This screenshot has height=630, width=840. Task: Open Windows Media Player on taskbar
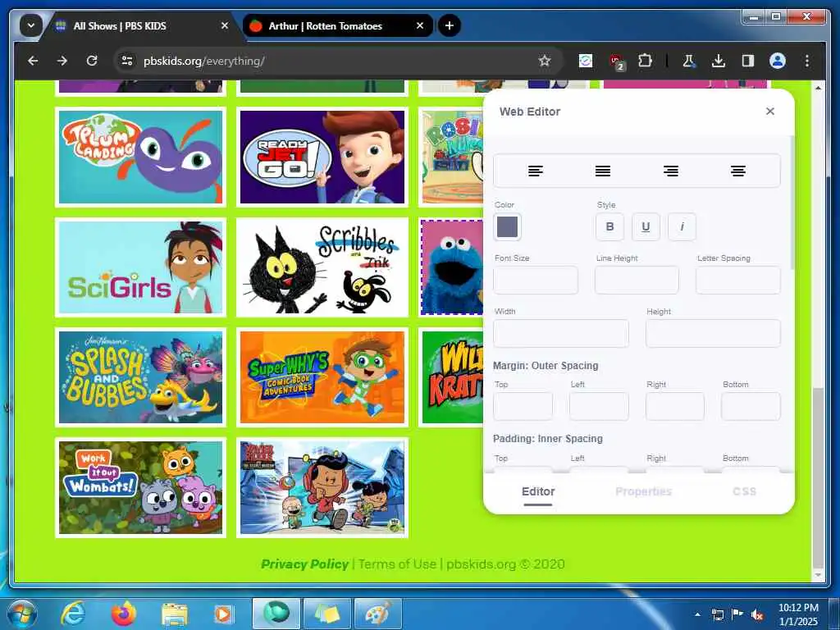[224, 614]
